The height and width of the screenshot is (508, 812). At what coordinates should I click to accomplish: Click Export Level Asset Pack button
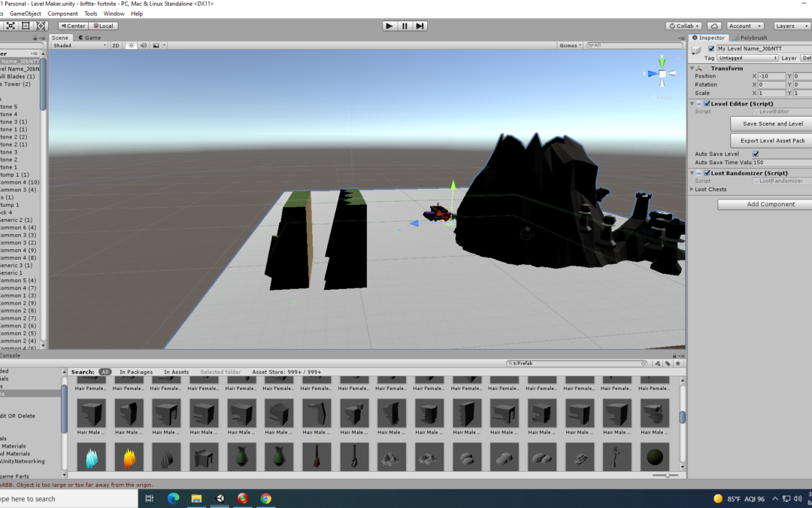[773, 141]
